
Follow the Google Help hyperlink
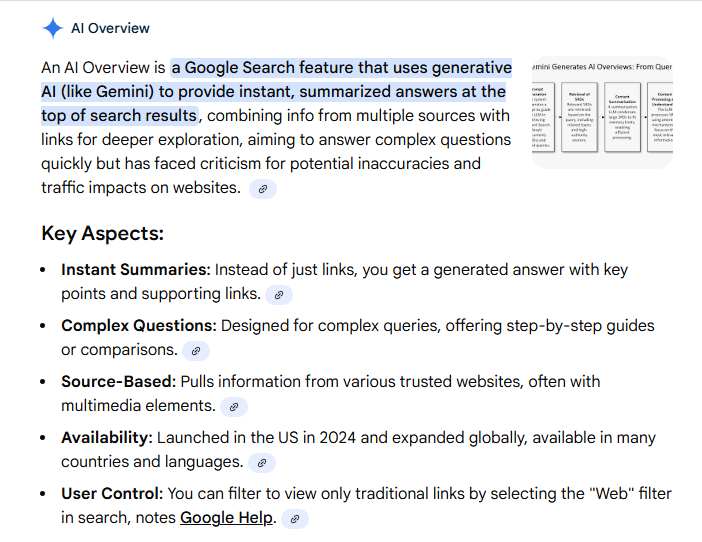[226, 518]
